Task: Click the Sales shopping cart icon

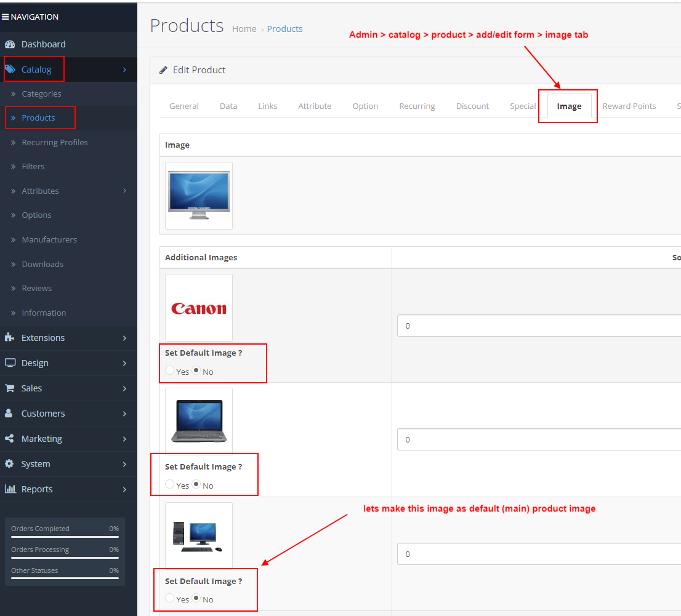Action: (9, 388)
